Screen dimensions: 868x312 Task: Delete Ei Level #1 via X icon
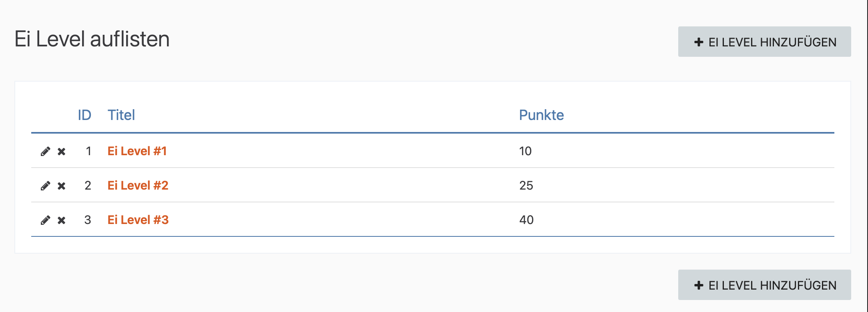pos(61,152)
